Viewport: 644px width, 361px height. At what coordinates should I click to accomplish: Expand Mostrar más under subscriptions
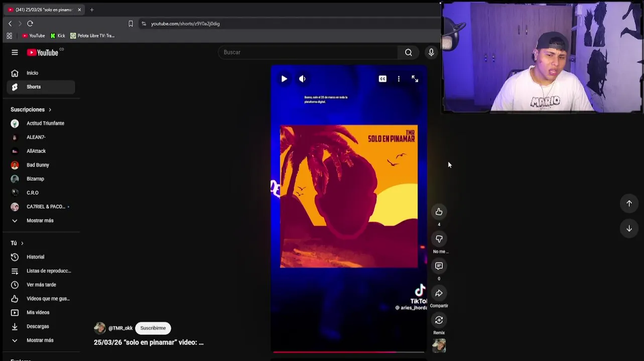tap(41, 221)
